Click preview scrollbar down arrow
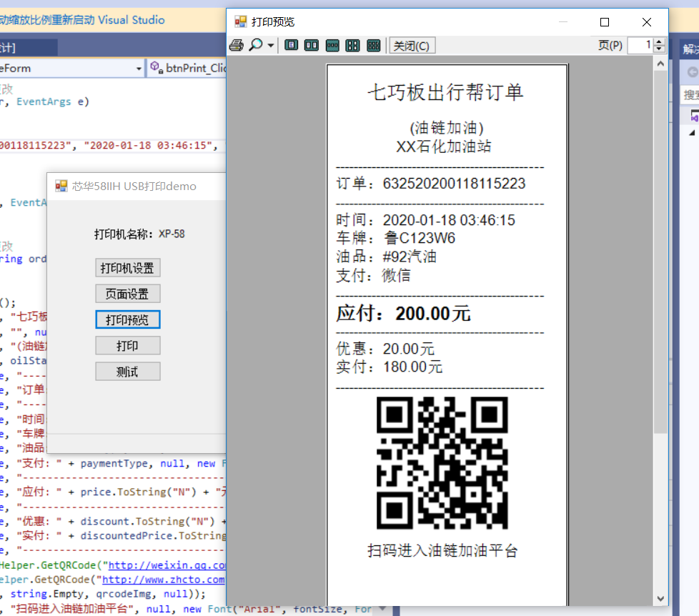 660,599
